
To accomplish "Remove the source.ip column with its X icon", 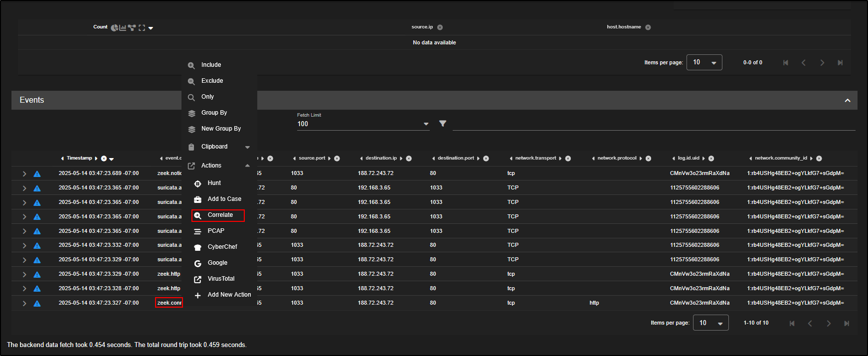I will coord(440,27).
